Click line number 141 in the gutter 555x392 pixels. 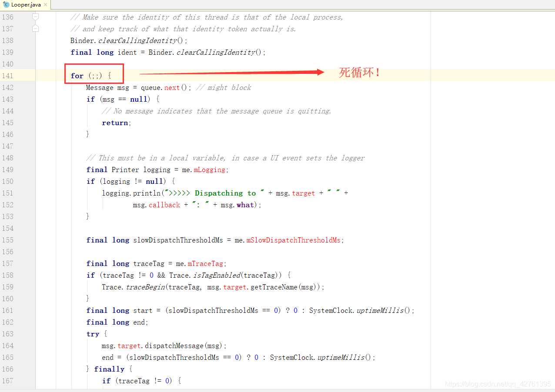point(8,76)
